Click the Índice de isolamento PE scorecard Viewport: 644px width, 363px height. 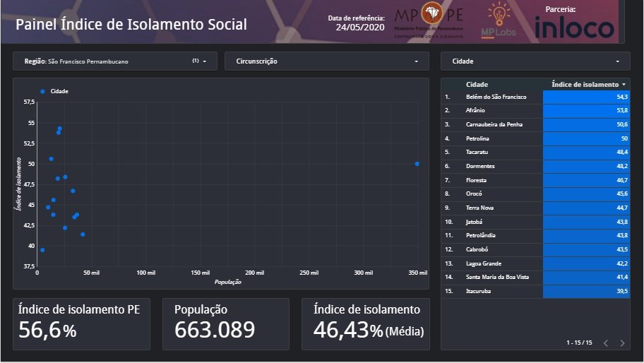pyautogui.click(x=81, y=323)
